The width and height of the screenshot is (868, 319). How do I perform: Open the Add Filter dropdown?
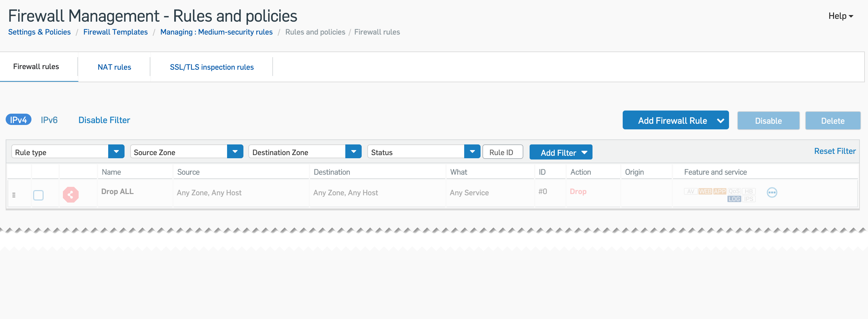pyautogui.click(x=561, y=152)
